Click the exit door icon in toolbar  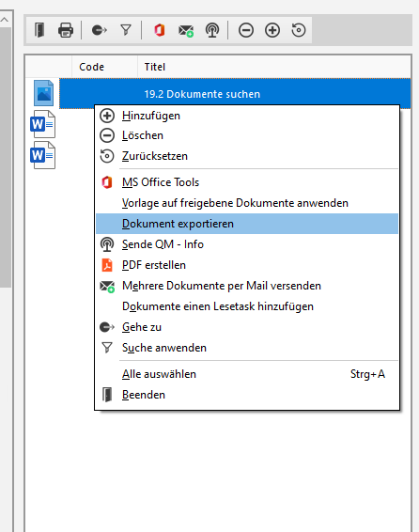(39, 30)
